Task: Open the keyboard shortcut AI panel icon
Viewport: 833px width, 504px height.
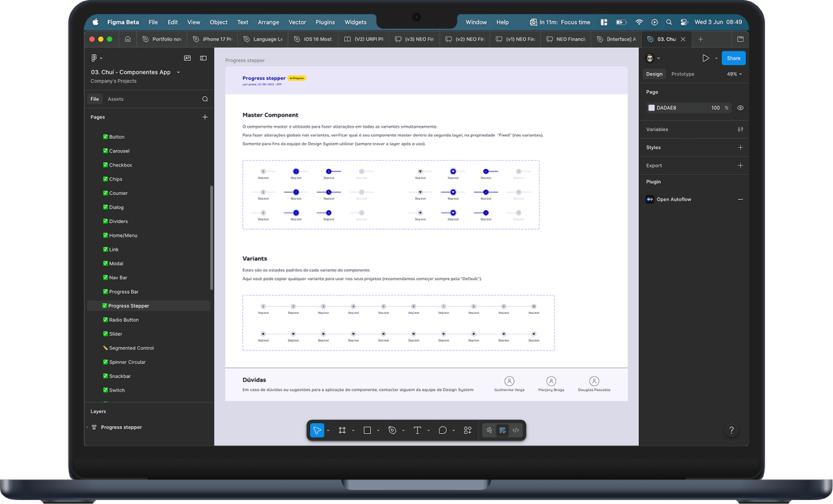Action: point(187,58)
